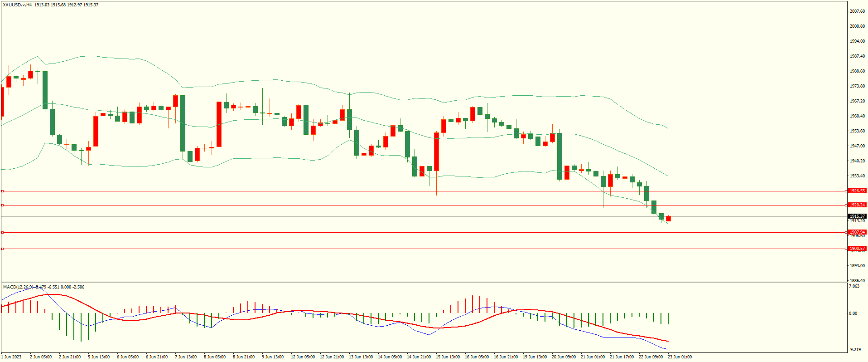Screen dimensions: 868x362
Task: Select the 1920.24 red price level tag
Action: tap(857, 205)
